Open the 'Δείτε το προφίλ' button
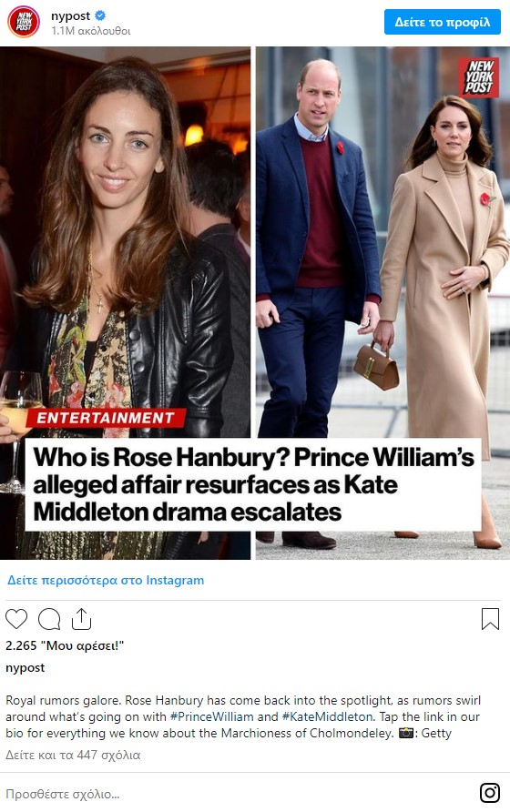Viewport: 510px width, 812px height. point(442,22)
